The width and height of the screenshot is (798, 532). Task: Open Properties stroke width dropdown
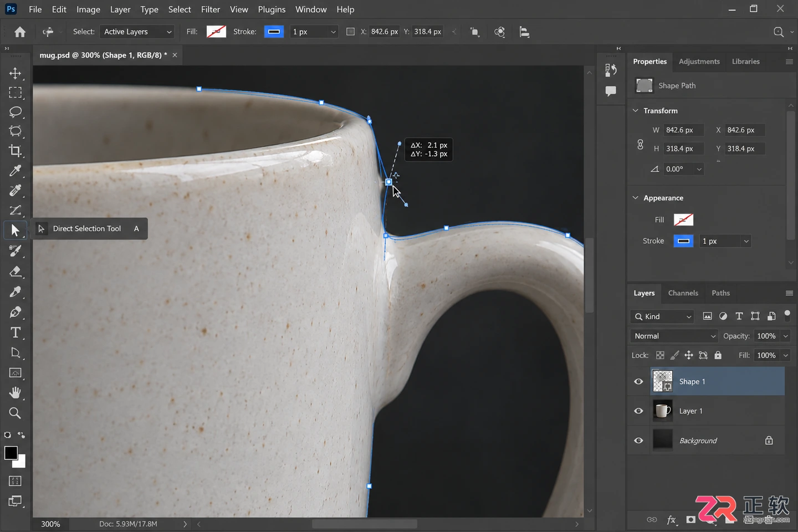(746, 241)
